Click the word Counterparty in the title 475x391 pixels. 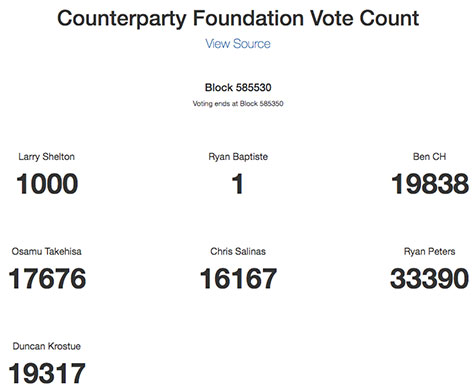pos(122,19)
